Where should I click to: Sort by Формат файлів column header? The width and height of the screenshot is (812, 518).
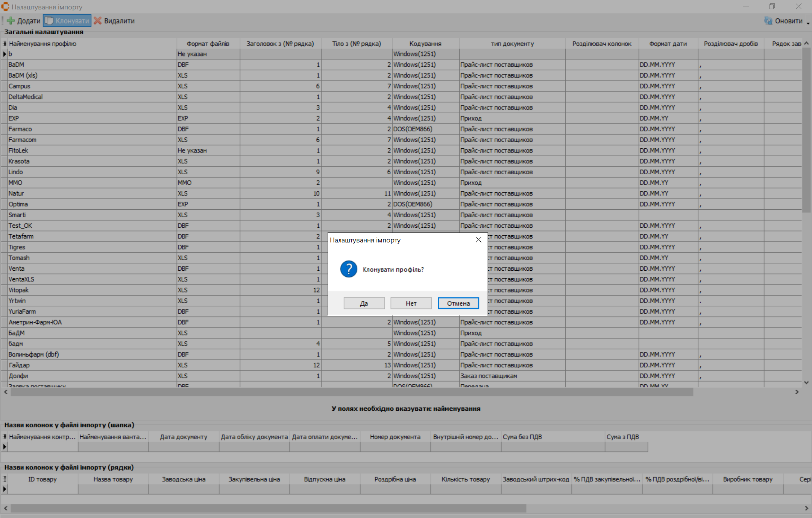click(208, 44)
